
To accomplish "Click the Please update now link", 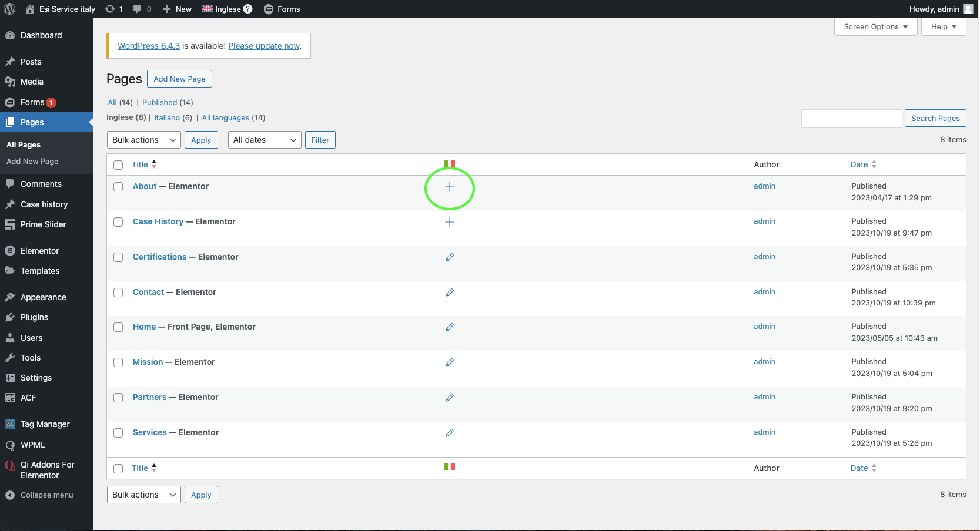I will coord(264,46).
